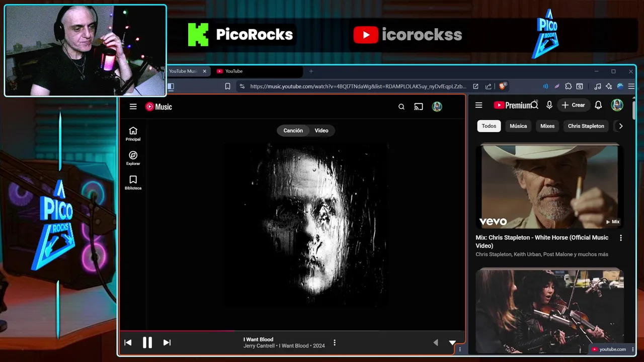Go to Principal in the sidebar
This screenshot has height=362, width=644.
(133, 134)
